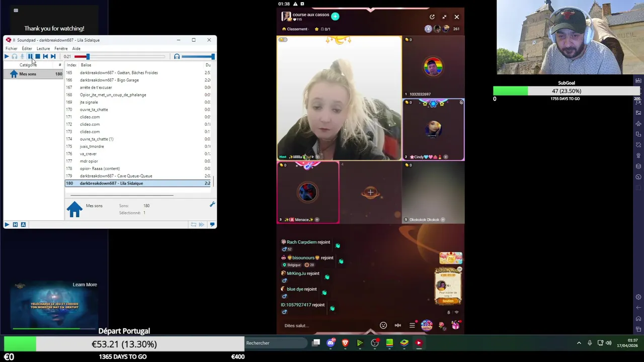
Task: Click the Balise column header
Action: (x=86, y=65)
